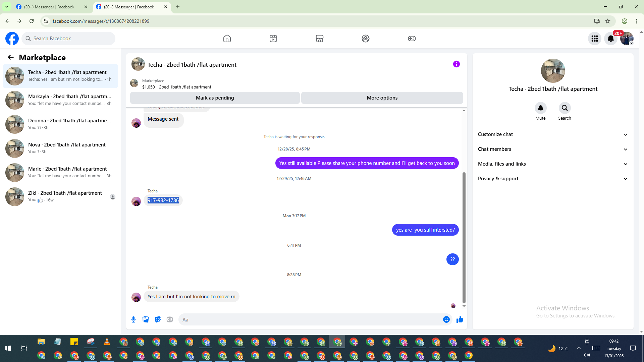This screenshot has height=362, width=644.
Task: Open the Facebook apps grid menu
Action: [x=594, y=39]
